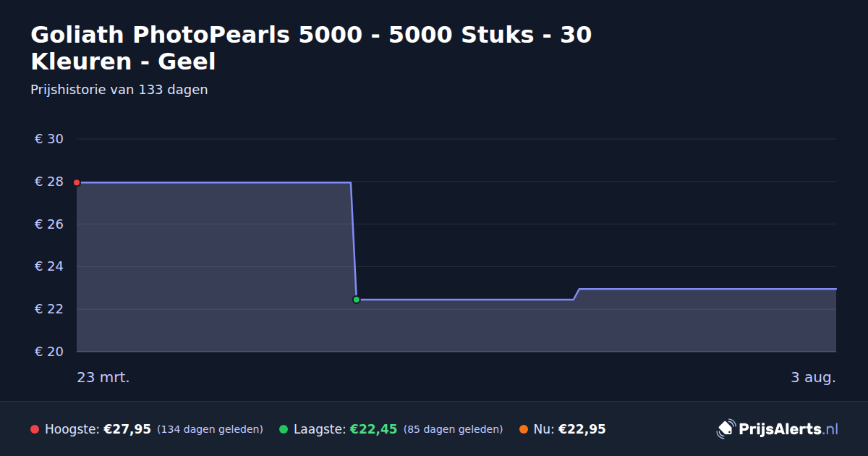Click the € 22 axis label
868x456 pixels.
(49, 309)
